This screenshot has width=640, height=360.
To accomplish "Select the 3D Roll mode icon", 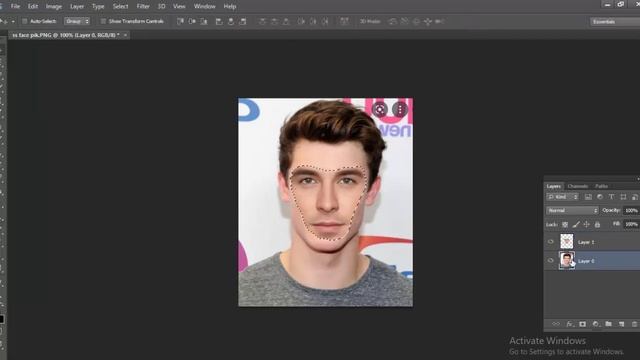I will coord(404,21).
